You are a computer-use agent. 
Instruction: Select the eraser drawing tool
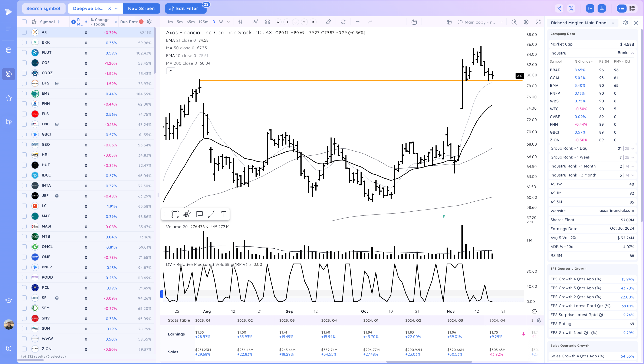[x=328, y=22]
